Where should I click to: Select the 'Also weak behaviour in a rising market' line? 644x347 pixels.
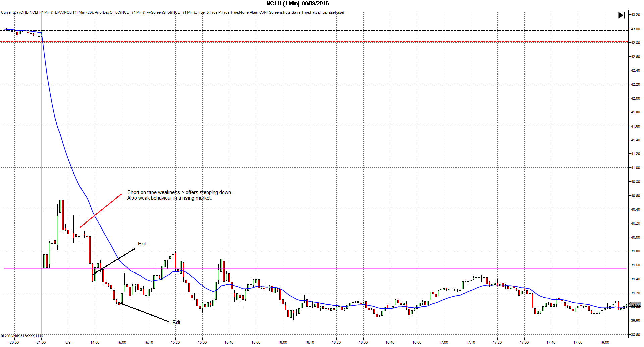pyautogui.click(x=169, y=198)
